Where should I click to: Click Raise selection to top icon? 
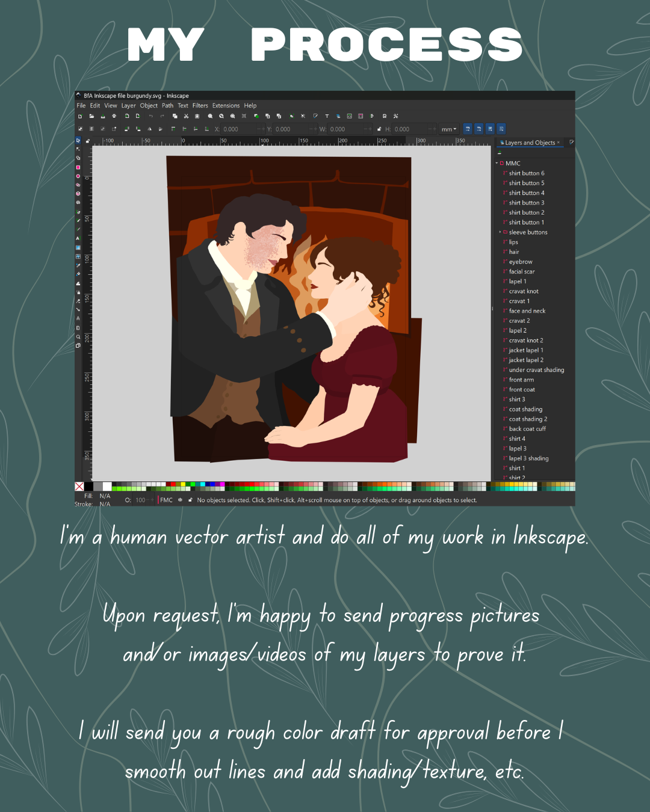pyautogui.click(x=173, y=129)
